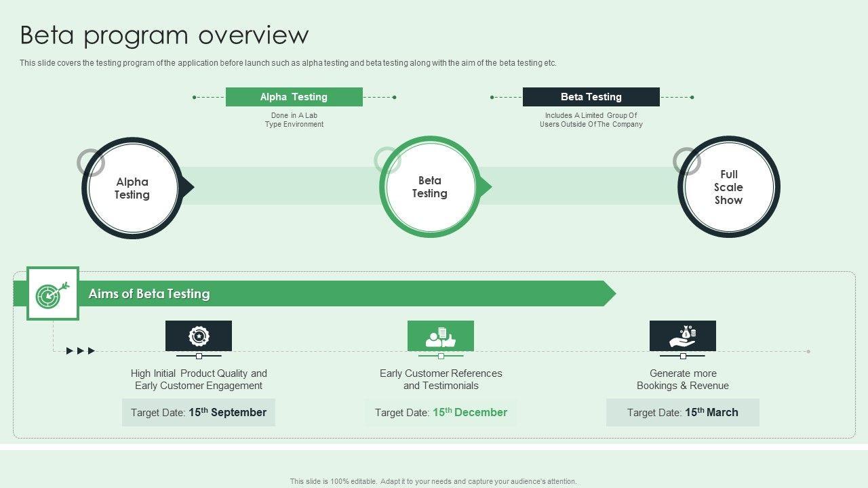Select Generate more Bookings & Revenue text
The image size is (868, 488).
(x=683, y=380)
